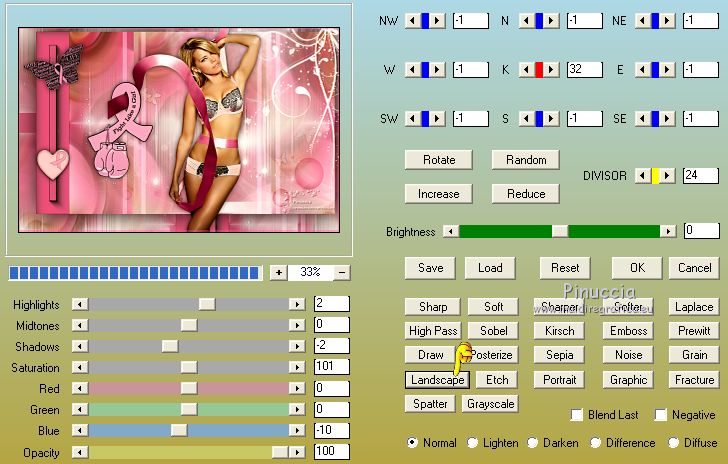Click the W decrease arrow
The image size is (728, 464).
click(x=412, y=70)
